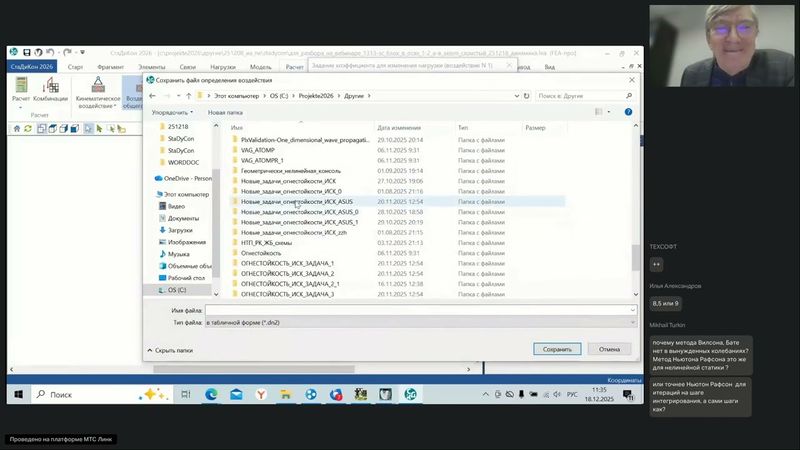Select Загрузки in the navigation pane
Screen dimensions: 800x450
click(x=180, y=230)
